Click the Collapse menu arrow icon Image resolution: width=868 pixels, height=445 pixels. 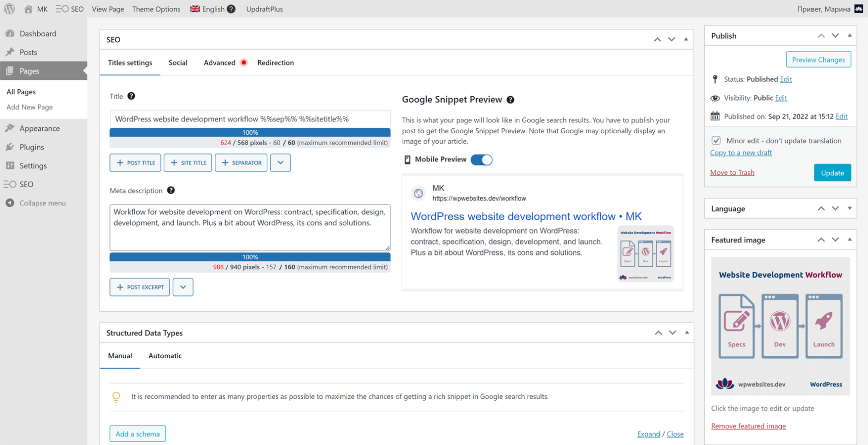10,203
